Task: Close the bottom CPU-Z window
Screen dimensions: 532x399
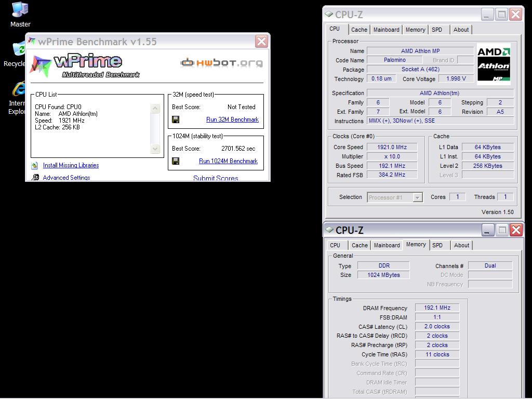Action: (516, 230)
